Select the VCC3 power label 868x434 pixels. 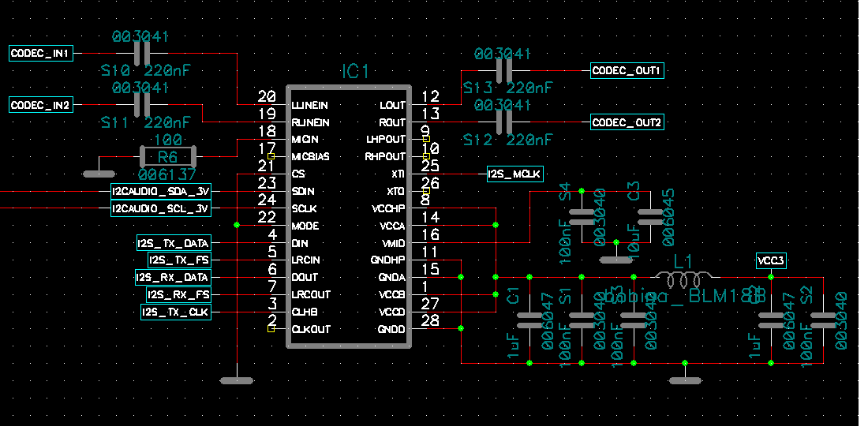click(x=771, y=260)
